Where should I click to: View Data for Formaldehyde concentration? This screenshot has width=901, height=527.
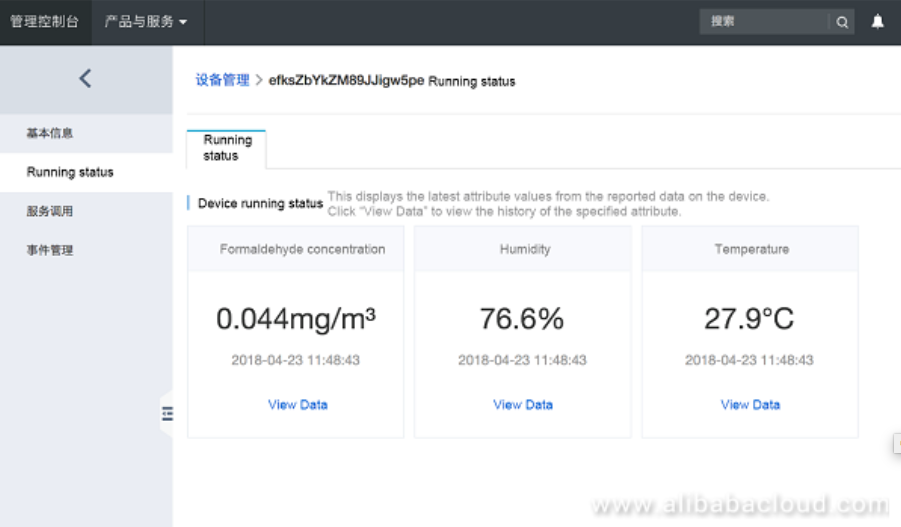tap(297, 405)
